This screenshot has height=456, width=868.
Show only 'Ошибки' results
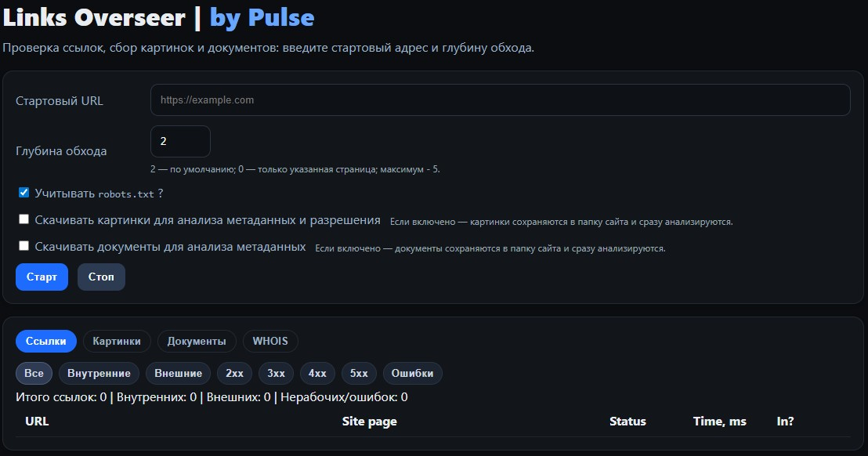(x=412, y=373)
